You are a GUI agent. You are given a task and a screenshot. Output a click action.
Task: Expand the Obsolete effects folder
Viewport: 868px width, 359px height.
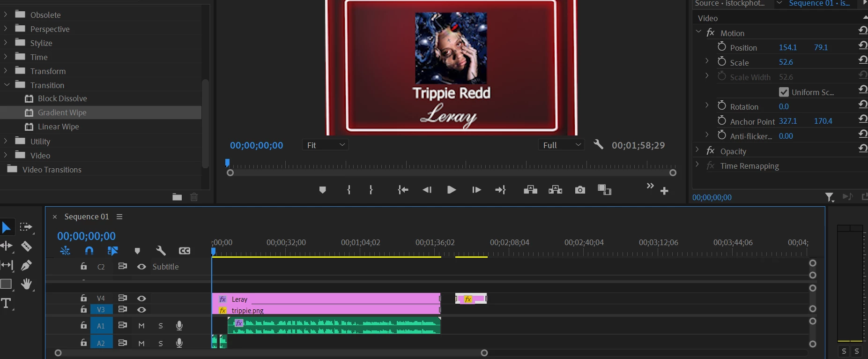point(6,15)
